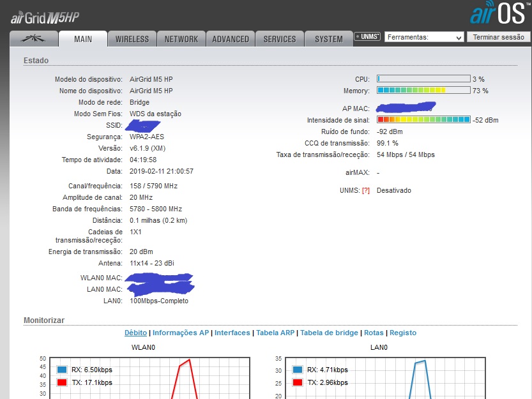Screen dimensions: 532x399
Task: Click the Terminar sessão button
Action: 498,37
